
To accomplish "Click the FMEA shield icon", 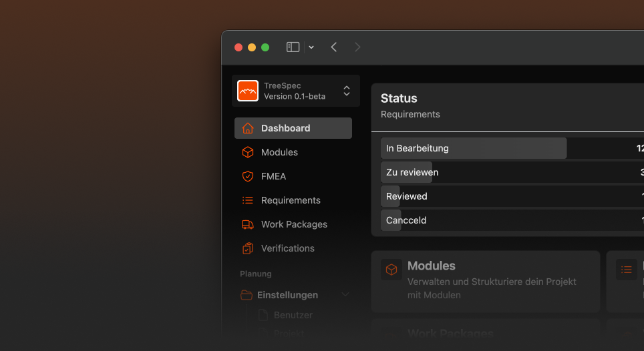I will coord(248,176).
